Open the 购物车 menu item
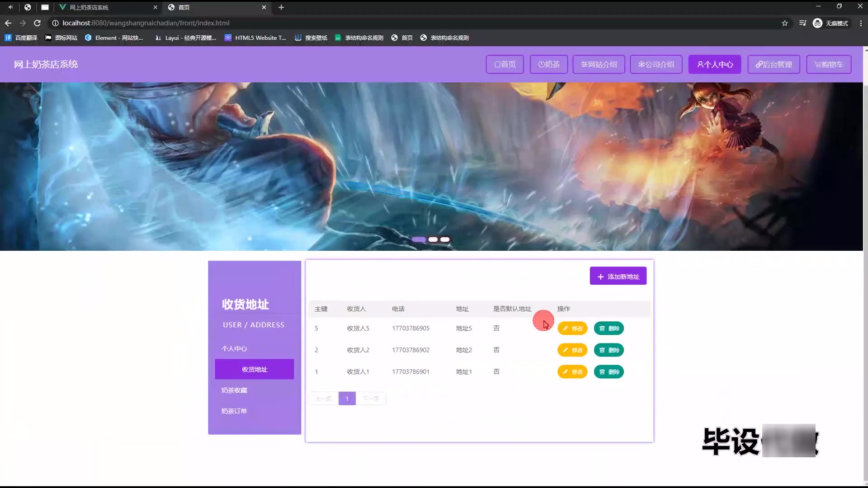The image size is (868, 488). click(x=829, y=64)
